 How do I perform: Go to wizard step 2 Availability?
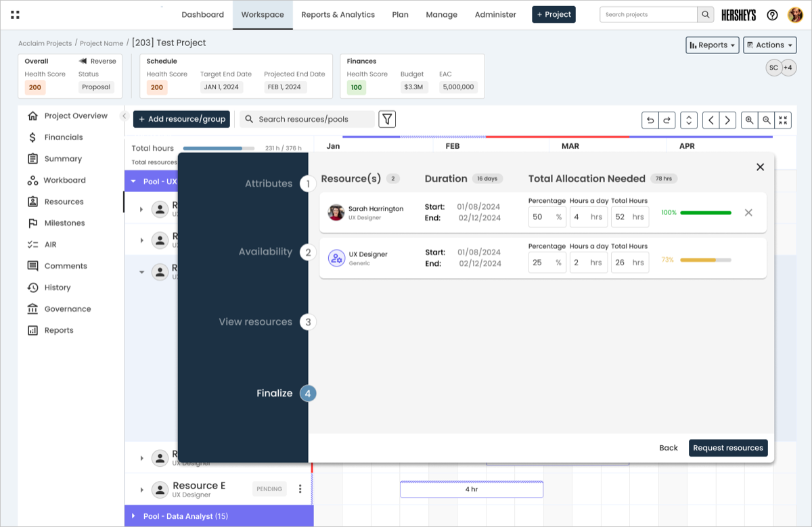308,252
